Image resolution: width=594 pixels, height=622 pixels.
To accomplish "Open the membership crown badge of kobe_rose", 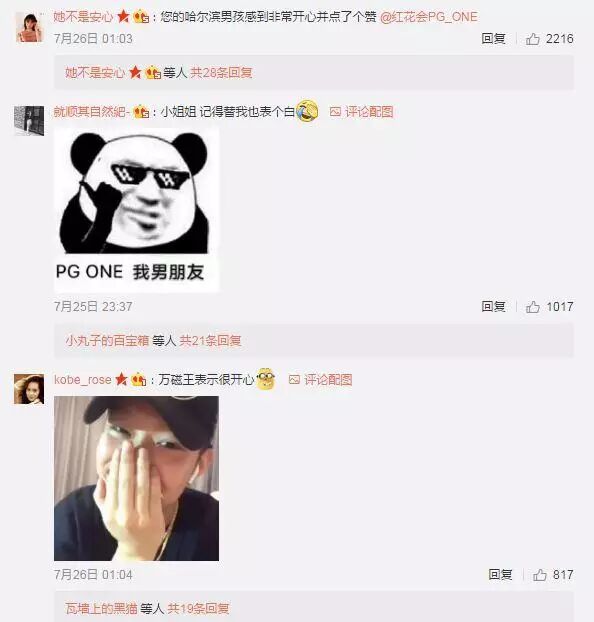I will click(138, 380).
